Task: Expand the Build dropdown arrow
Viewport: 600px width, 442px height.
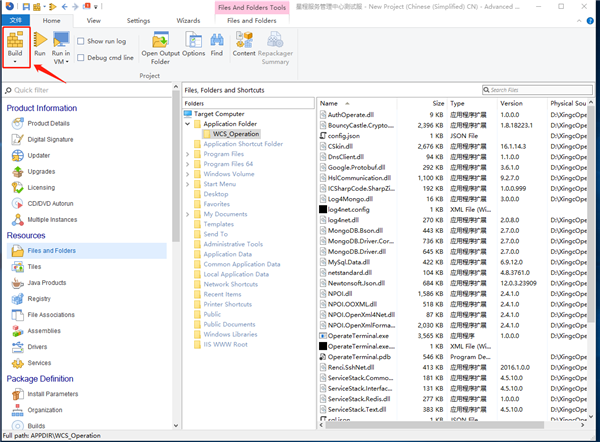Action: coord(17,63)
